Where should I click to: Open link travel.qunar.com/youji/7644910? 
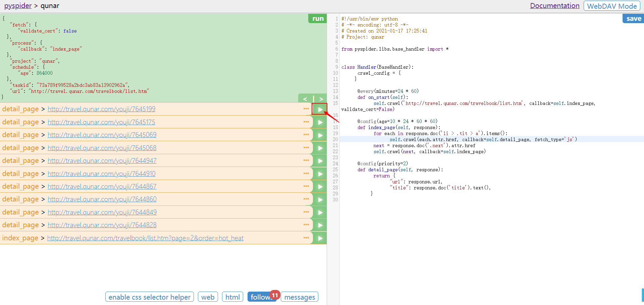click(102, 174)
